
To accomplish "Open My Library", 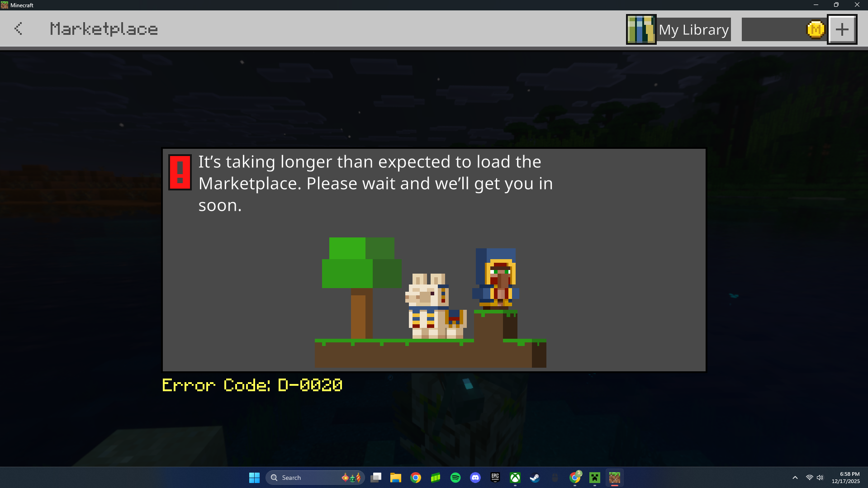I will [678, 29].
